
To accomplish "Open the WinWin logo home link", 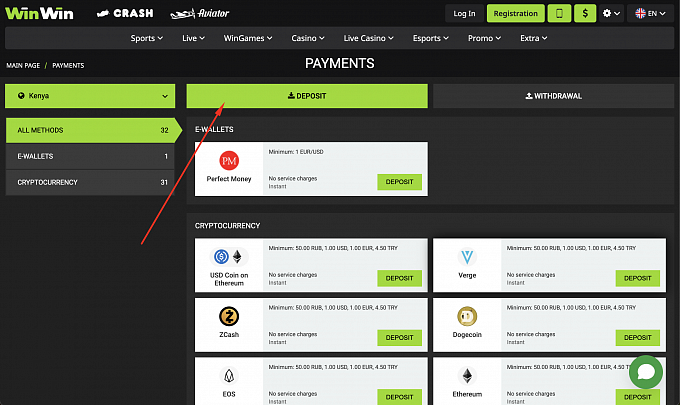I will (x=39, y=13).
